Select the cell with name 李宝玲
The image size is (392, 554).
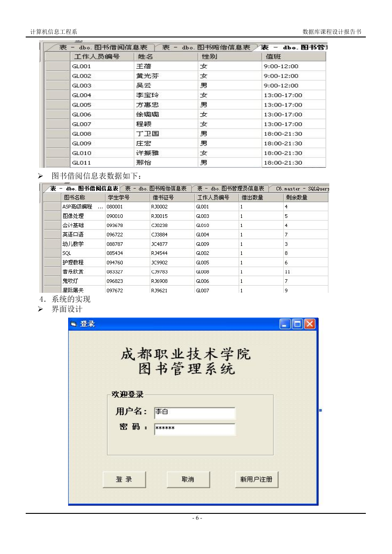point(166,95)
